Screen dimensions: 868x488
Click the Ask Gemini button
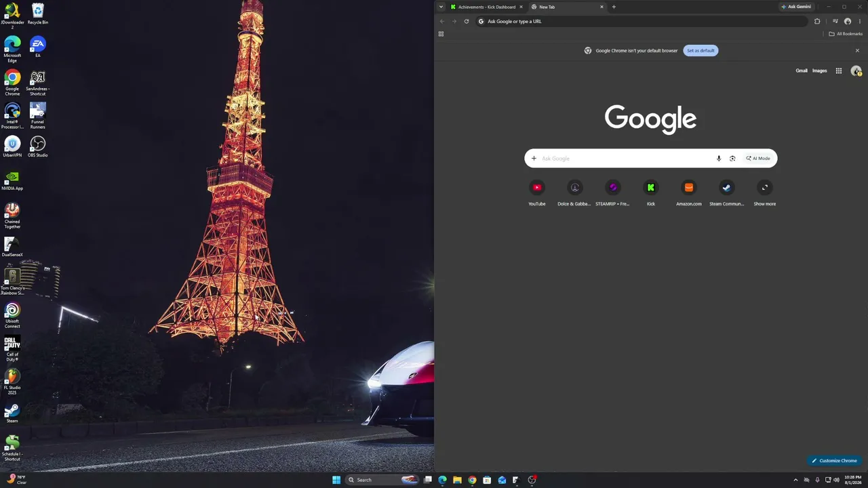pos(796,7)
